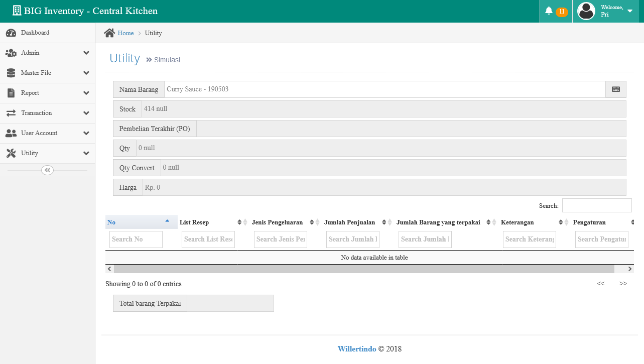
Task: Collapse sidebar with double-chevron button
Action: [x=47, y=170]
